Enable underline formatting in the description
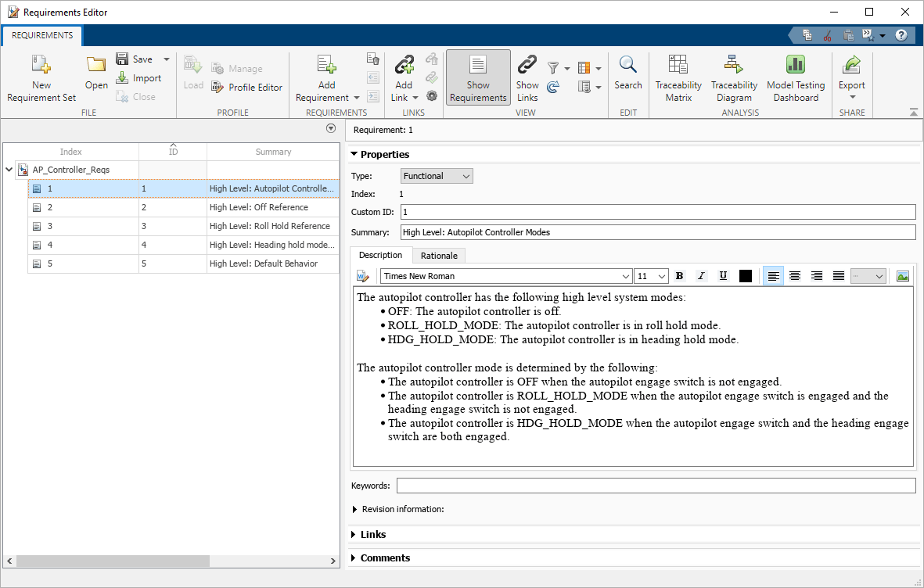This screenshot has height=588, width=924. click(722, 275)
